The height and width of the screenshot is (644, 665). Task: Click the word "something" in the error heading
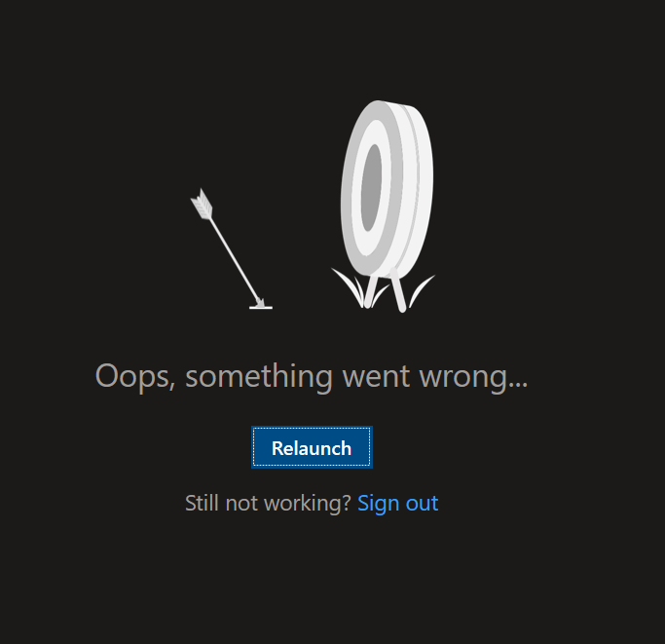tap(259, 377)
